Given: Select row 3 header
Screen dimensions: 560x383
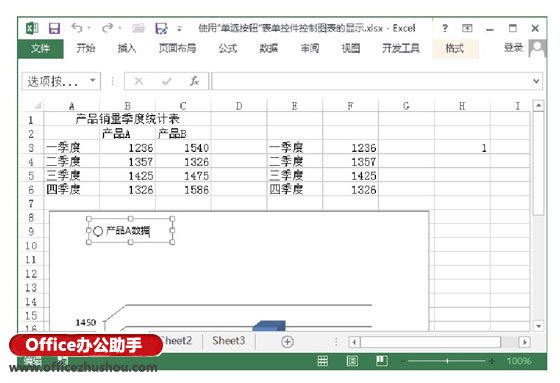Looking at the screenshot, I should point(31,148).
